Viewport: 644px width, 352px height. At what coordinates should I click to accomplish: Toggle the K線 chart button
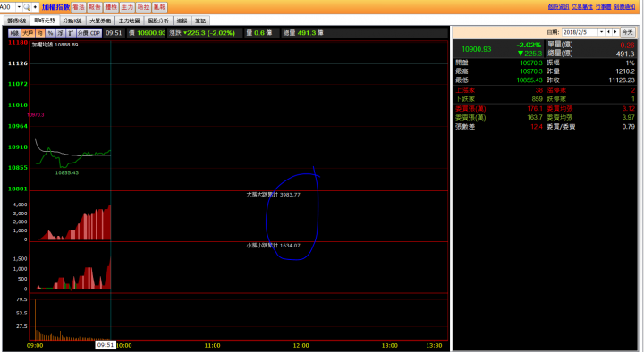pyautogui.click(x=15, y=33)
